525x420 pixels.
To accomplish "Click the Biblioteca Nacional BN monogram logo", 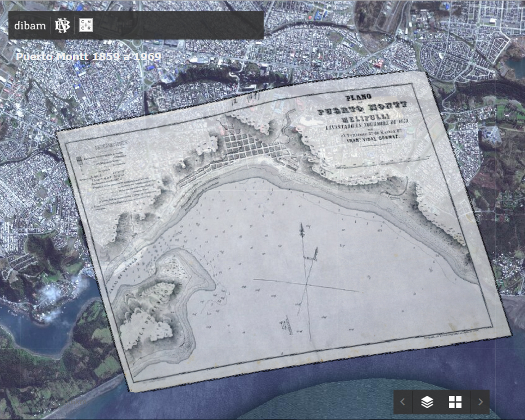I will click(x=62, y=25).
